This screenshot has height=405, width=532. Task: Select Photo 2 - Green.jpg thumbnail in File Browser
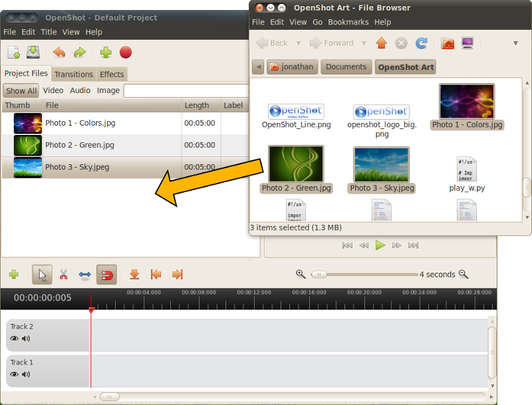click(x=296, y=164)
